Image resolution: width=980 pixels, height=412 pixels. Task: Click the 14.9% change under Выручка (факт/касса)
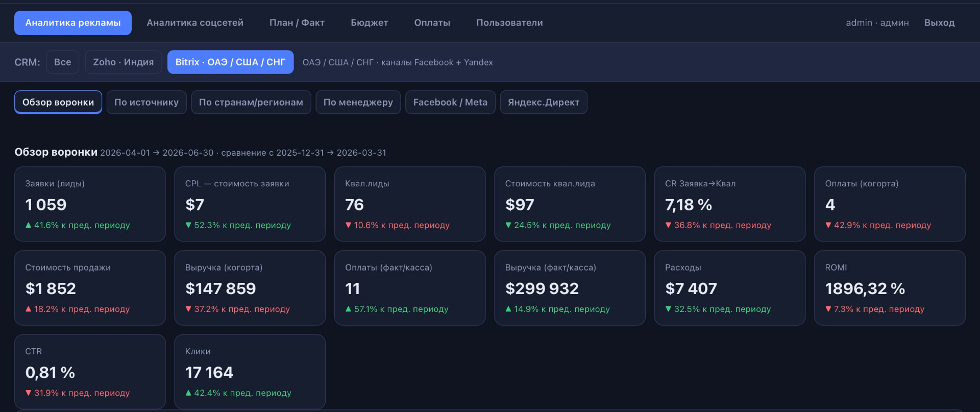click(557, 309)
